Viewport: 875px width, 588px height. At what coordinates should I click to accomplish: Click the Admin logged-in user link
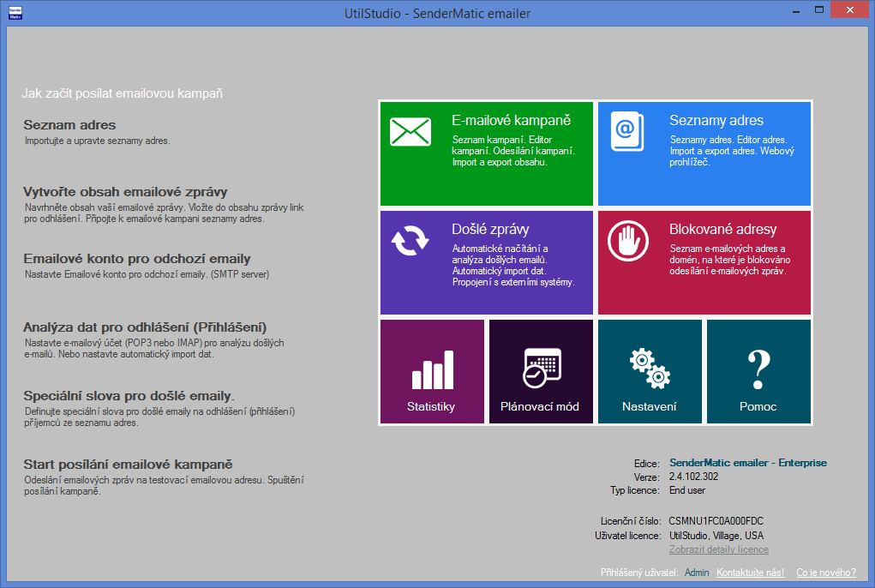point(697,573)
